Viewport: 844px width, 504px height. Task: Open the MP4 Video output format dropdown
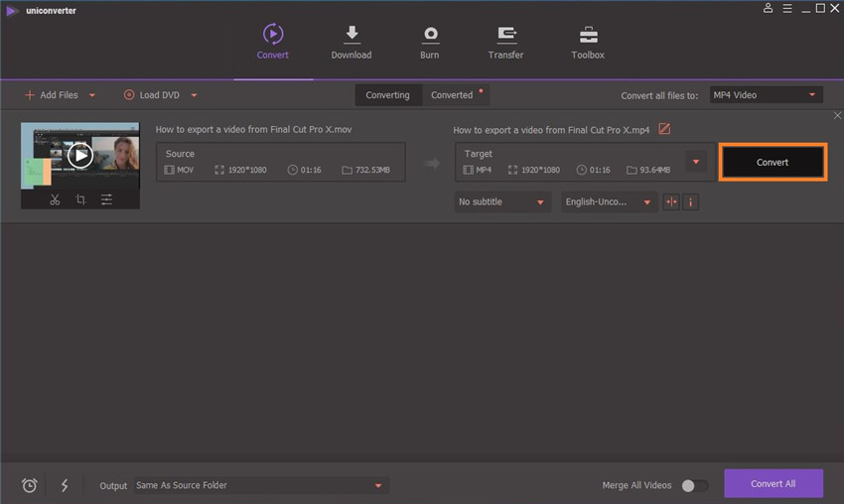tap(766, 95)
